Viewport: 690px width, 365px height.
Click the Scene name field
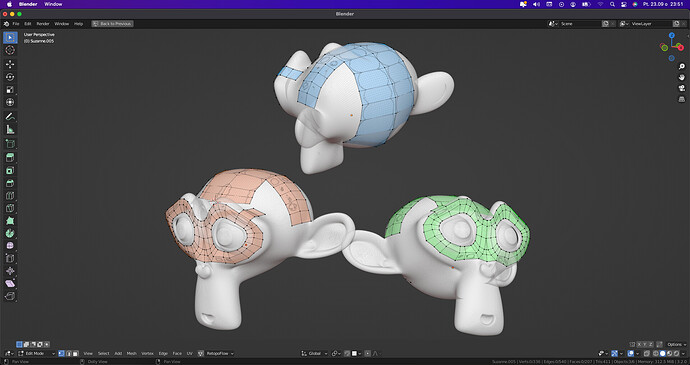coord(580,24)
